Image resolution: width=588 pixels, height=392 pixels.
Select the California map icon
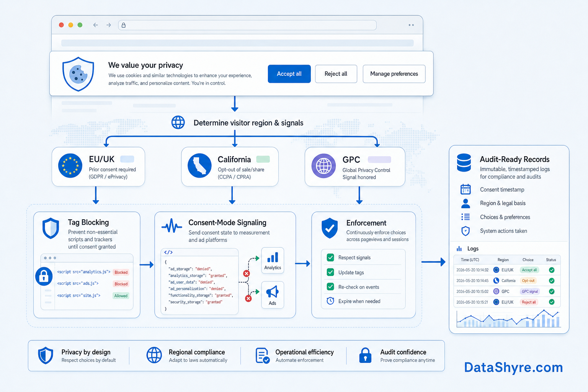click(x=199, y=166)
